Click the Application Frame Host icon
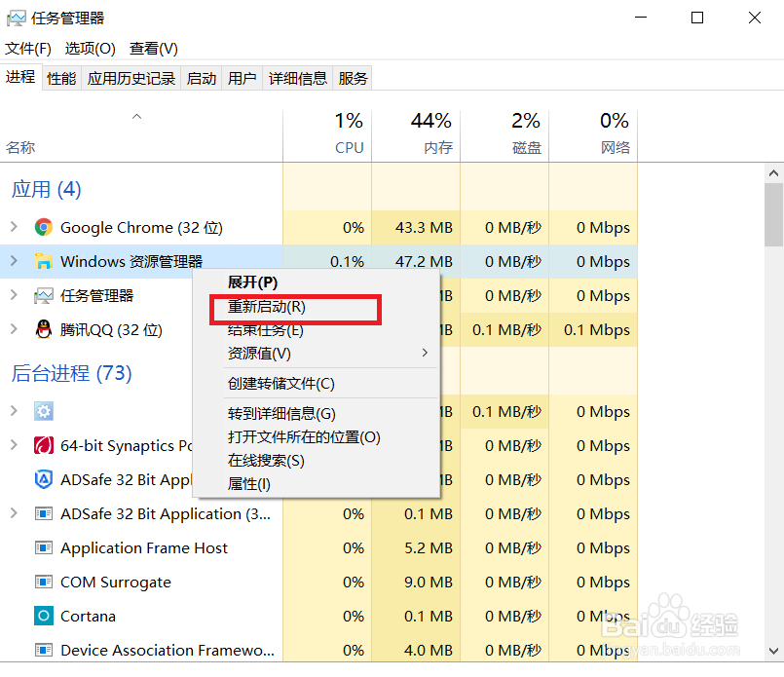Viewport: 784px width, 677px height. 44,547
